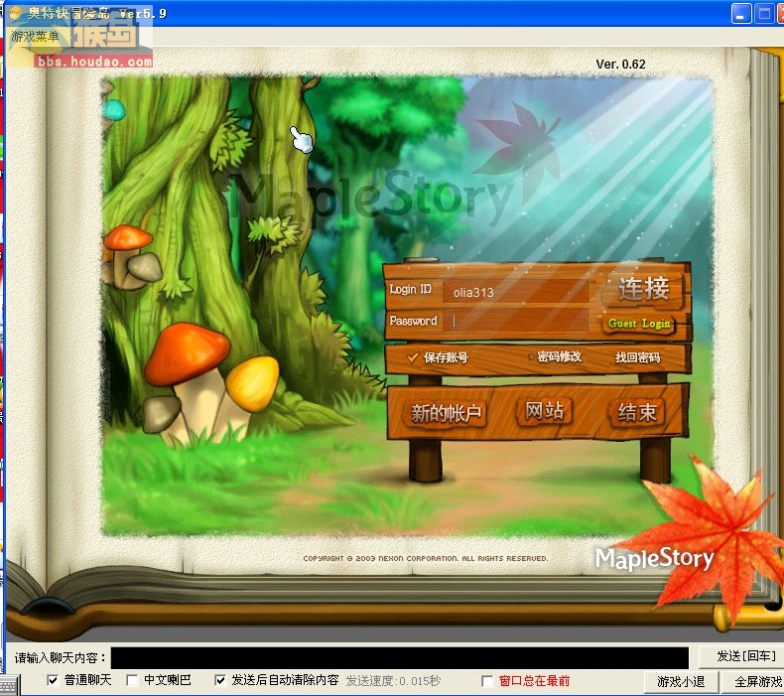Click the 结束 exit button
The image size is (784, 696).
[637, 412]
